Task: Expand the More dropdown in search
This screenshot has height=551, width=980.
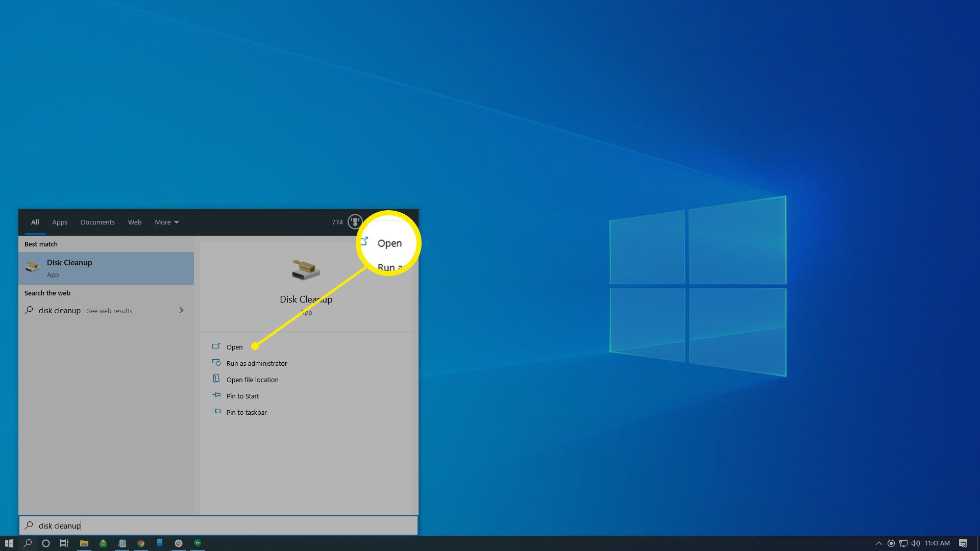Action: (165, 222)
